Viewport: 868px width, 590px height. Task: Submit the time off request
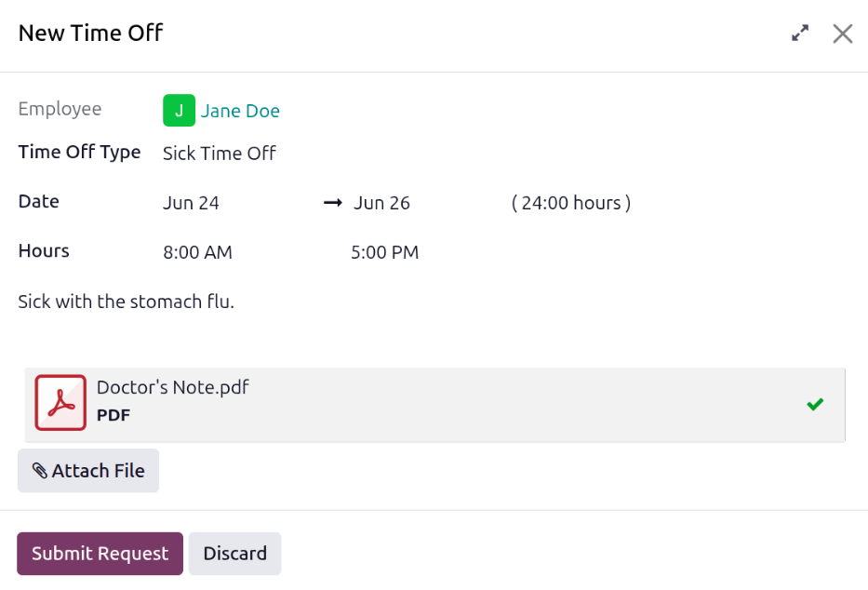tap(100, 554)
